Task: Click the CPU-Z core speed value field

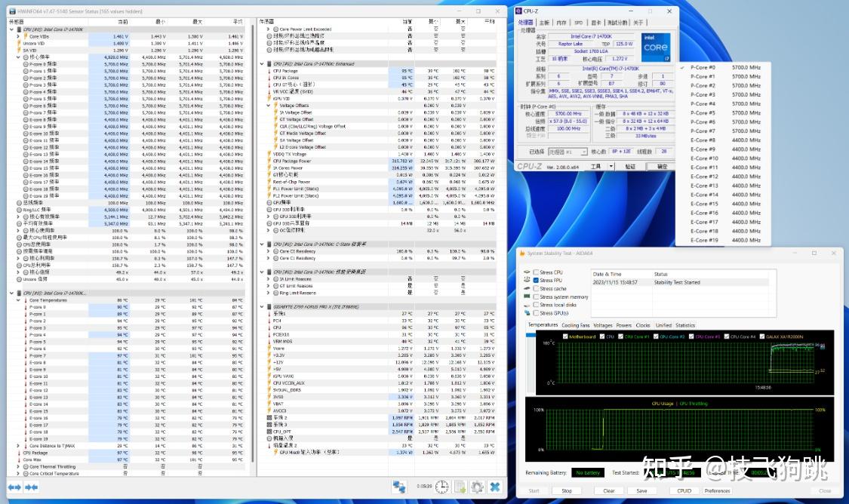Action: click(x=568, y=114)
